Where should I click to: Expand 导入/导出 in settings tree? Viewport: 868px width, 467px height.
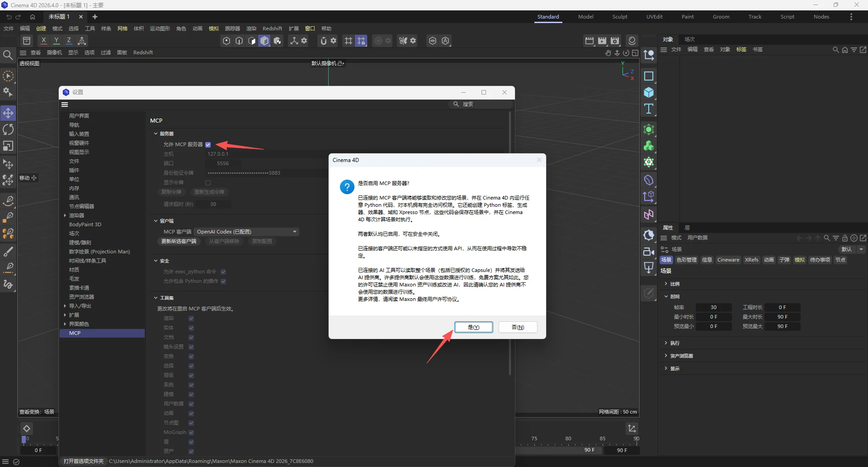click(65, 306)
